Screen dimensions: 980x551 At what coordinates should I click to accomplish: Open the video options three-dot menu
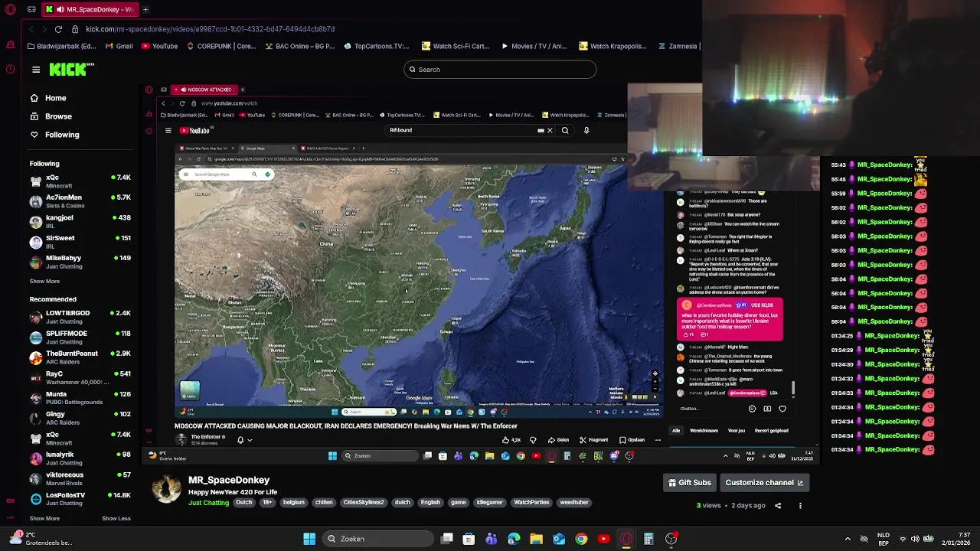pyautogui.click(x=800, y=506)
